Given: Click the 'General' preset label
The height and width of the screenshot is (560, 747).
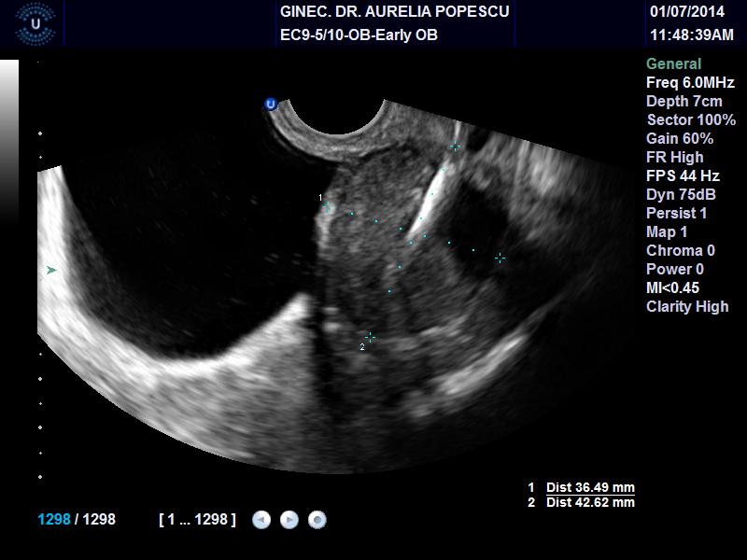Looking at the screenshot, I should 673,63.
